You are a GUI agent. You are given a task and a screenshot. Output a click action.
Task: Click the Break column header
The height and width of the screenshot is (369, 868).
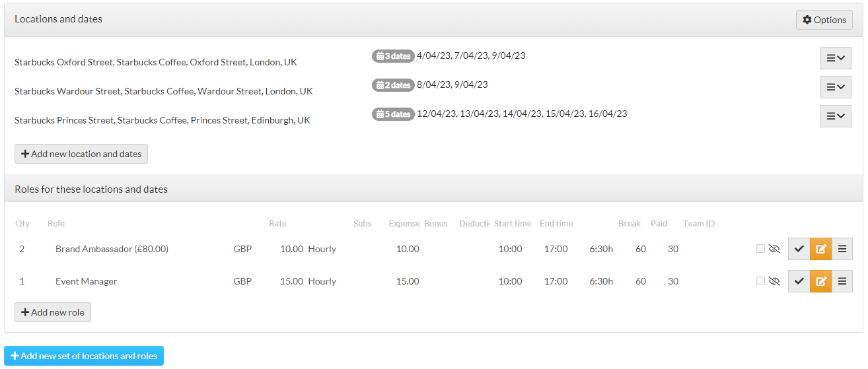pyautogui.click(x=630, y=224)
